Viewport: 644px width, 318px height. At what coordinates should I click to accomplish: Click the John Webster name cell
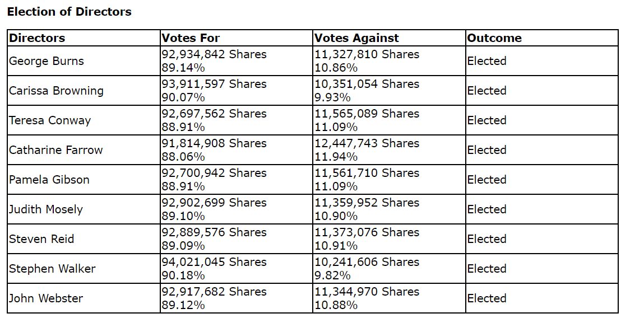pos(46,298)
